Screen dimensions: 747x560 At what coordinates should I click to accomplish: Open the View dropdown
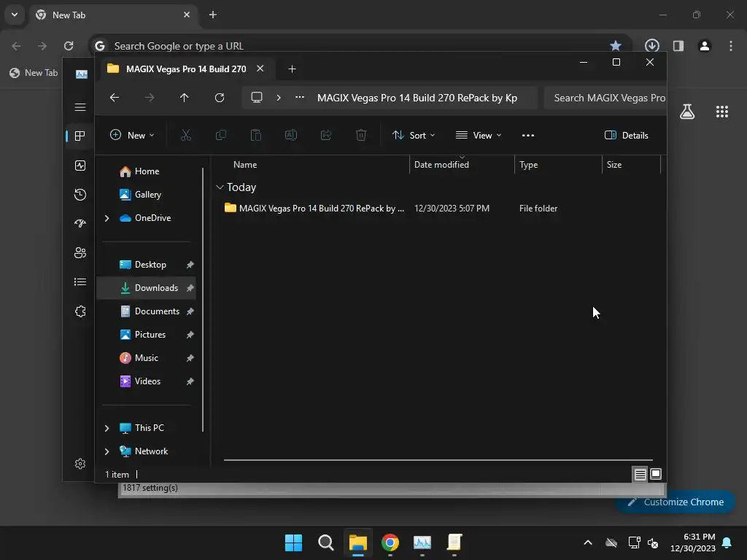[479, 135]
